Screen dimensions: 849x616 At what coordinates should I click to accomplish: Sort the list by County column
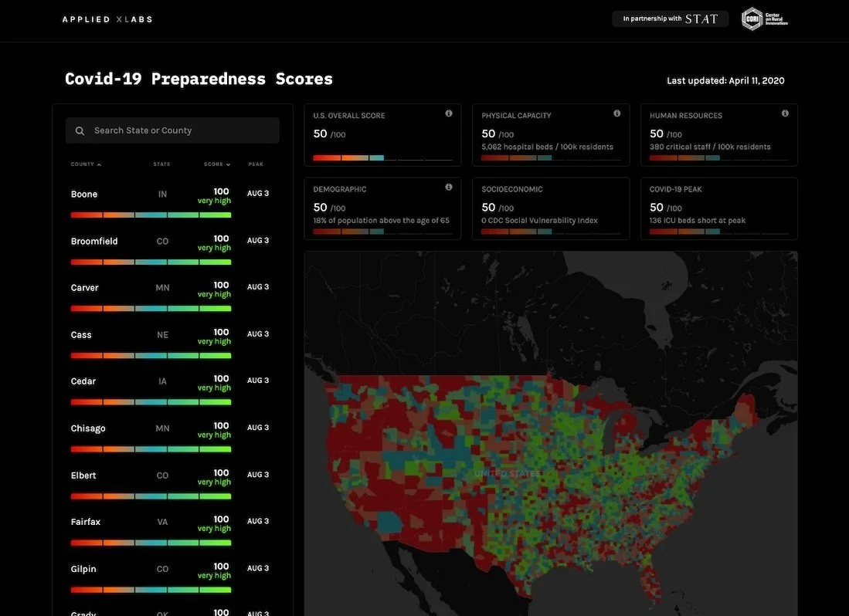click(86, 164)
